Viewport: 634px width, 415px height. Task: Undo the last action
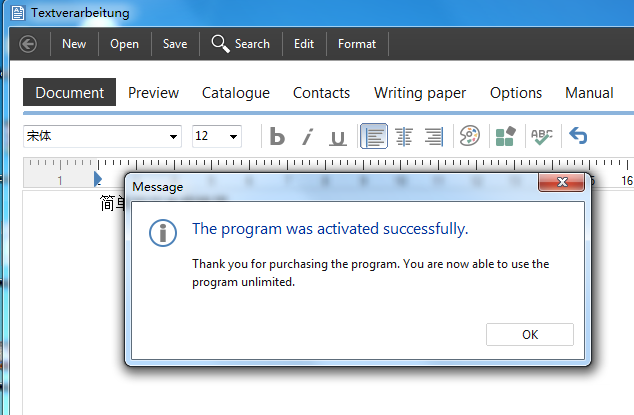point(578,136)
